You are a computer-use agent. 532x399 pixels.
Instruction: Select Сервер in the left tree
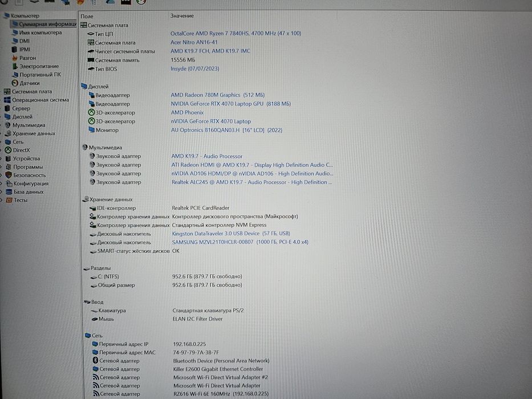tap(21, 108)
